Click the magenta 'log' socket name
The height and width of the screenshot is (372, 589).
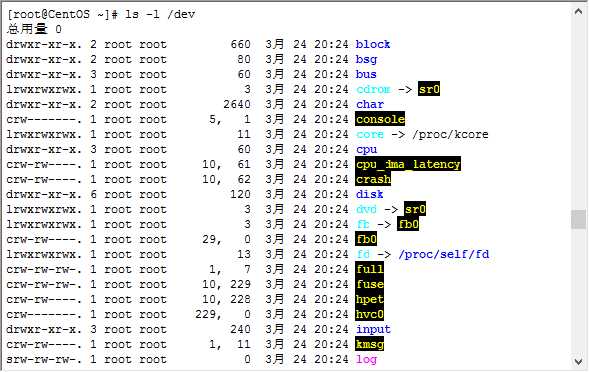coord(366,360)
